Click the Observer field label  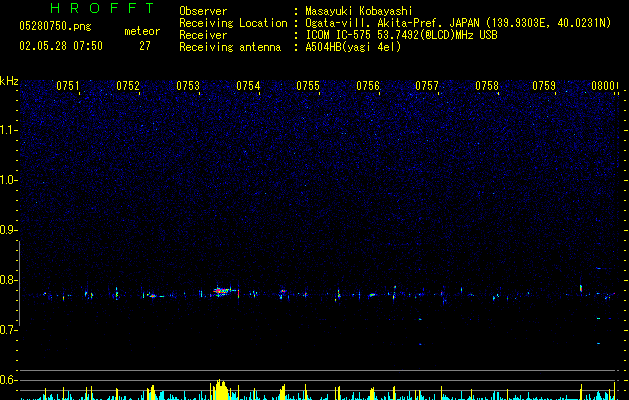(x=203, y=11)
